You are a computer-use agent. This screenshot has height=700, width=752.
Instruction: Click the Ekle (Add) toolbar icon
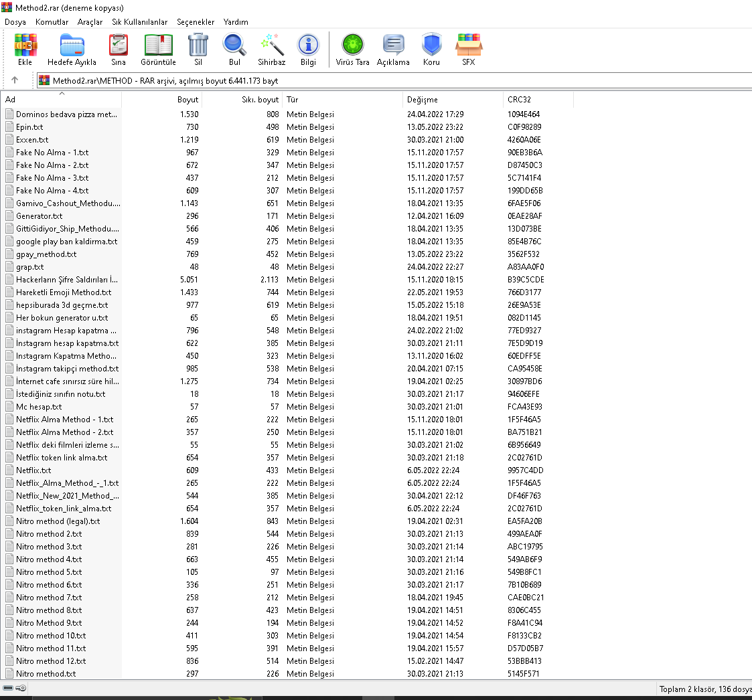tap(25, 46)
